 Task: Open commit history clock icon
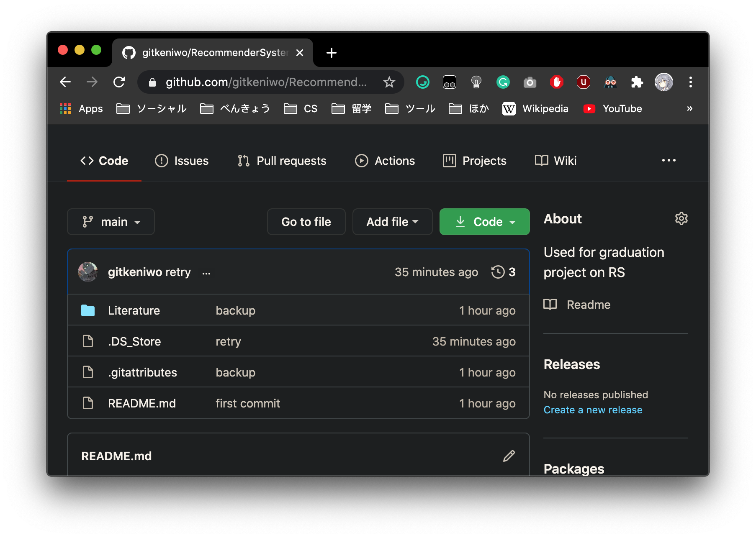pos(498,272)
